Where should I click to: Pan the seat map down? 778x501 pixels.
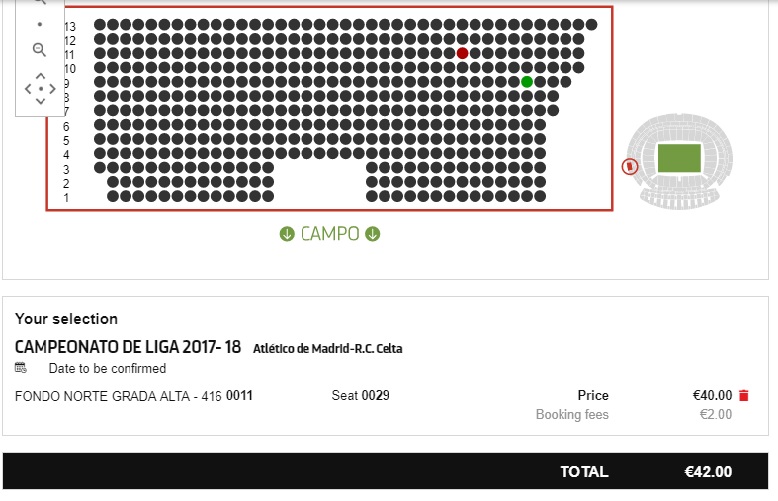pos(40,101)
